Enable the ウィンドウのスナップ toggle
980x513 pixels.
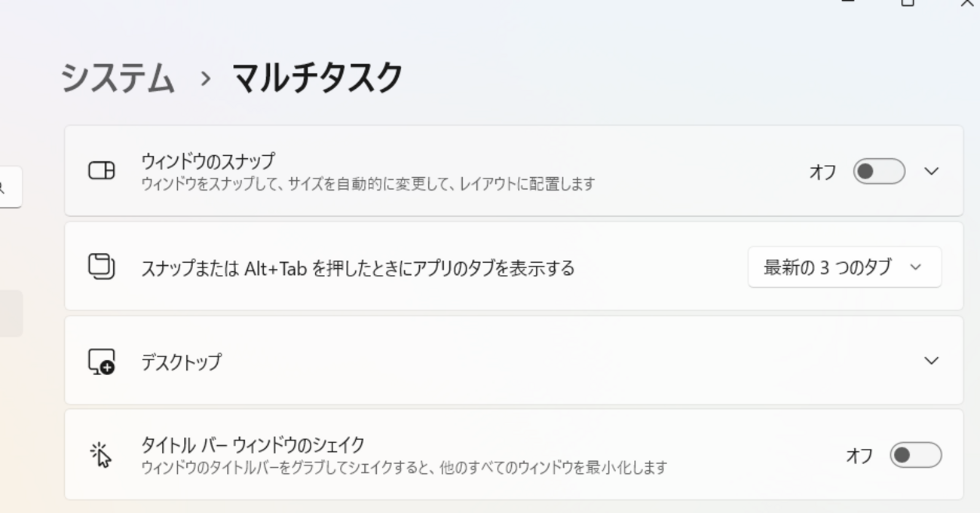point(878,172)
